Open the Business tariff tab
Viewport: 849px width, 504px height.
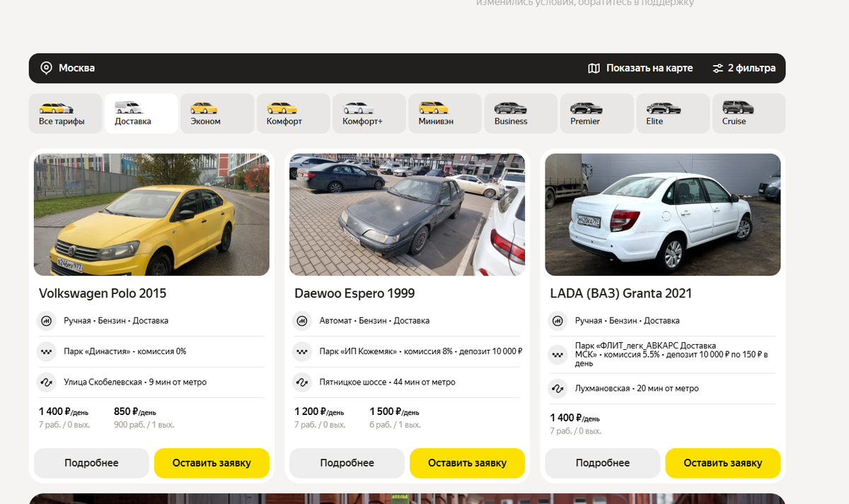coord(521,113)
